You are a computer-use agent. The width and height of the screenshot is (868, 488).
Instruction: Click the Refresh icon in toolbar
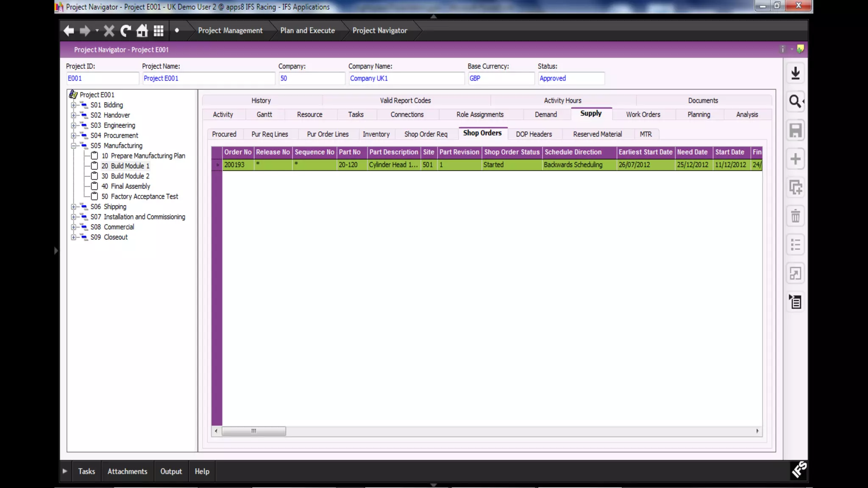click(x=126, y=30)
